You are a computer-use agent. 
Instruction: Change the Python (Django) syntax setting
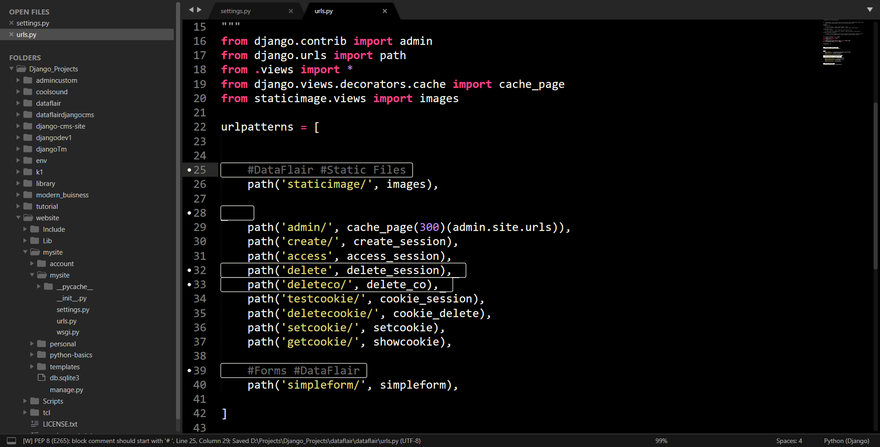tap(847, 440)
